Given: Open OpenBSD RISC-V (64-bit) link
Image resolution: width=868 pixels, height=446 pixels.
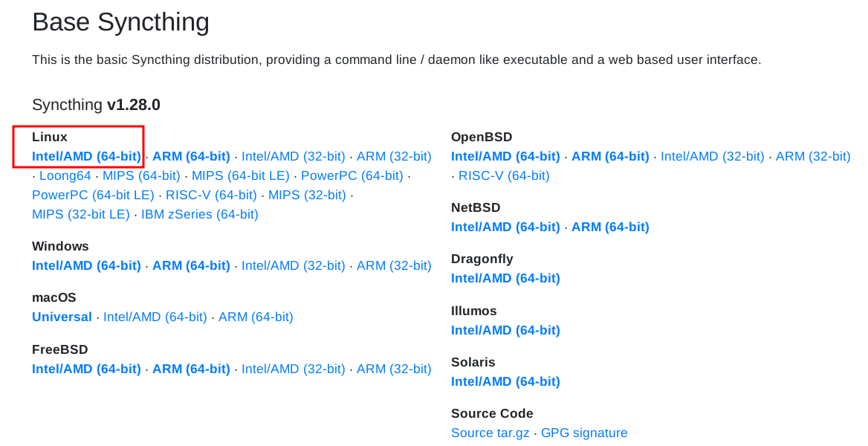Looking at the screenshot, I should coord(504,175).
